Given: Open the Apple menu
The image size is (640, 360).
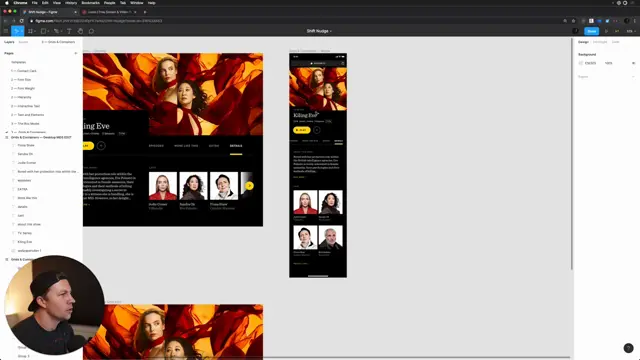Looking at the screenshot, I should [x=7, y=3].
